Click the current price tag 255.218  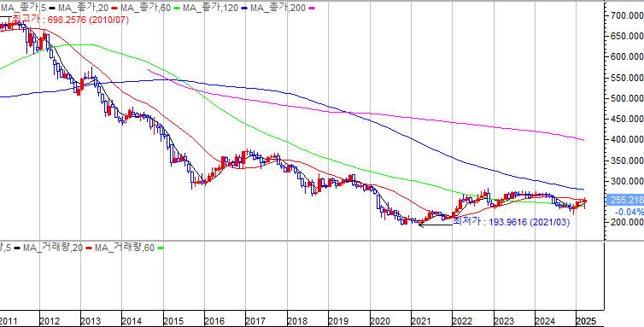625,200
